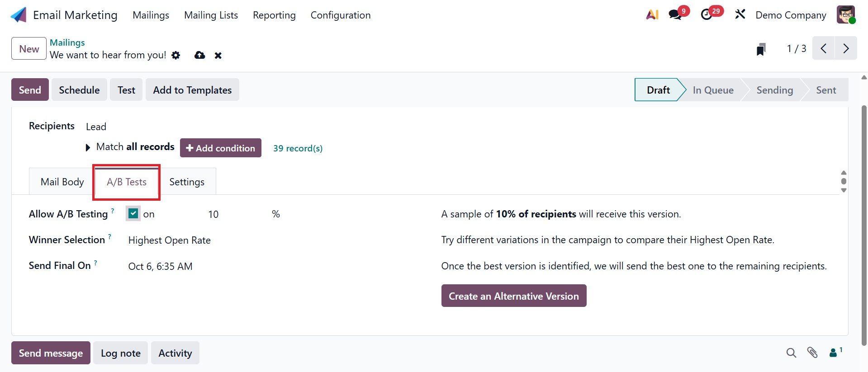The width and height of the screenshot is (868, 372).
Task: Click the bookmark icon near pager
Action: 761,49
